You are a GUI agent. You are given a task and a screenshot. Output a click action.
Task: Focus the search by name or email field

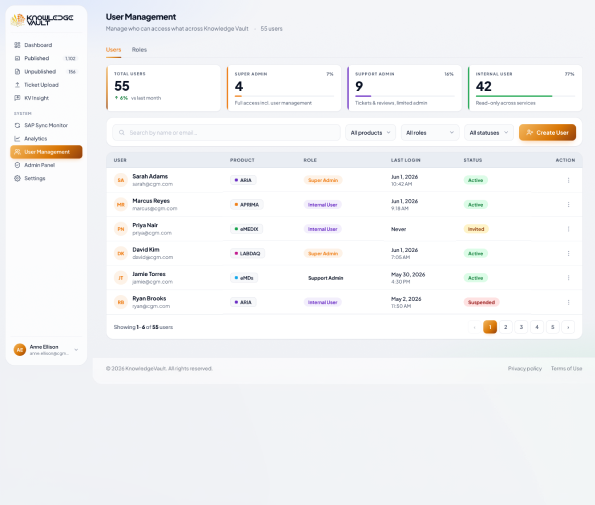[x=226, y=133]
